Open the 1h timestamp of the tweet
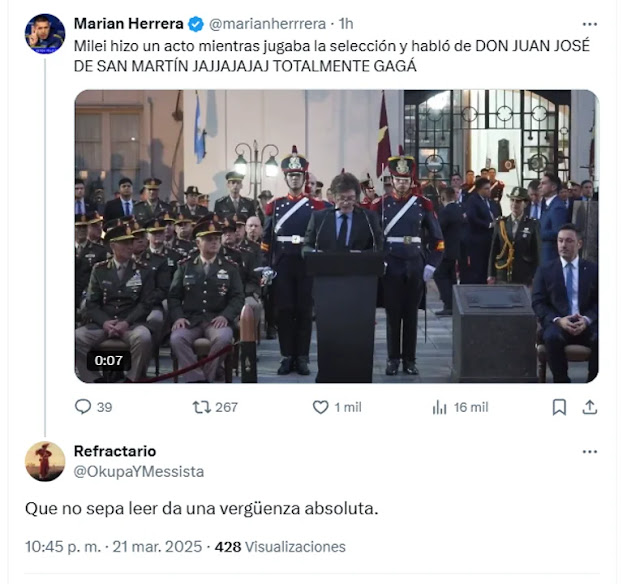Viewport: 640px width, 584px height. [x=346, y=24]
